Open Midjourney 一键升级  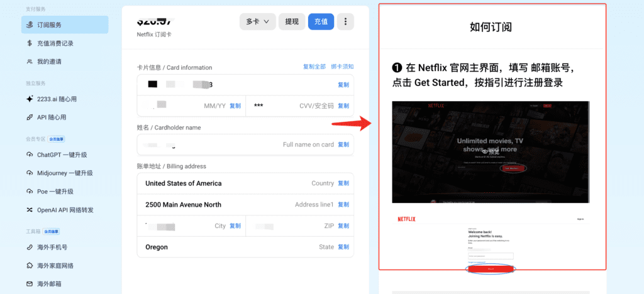click(x=65, y=173)
